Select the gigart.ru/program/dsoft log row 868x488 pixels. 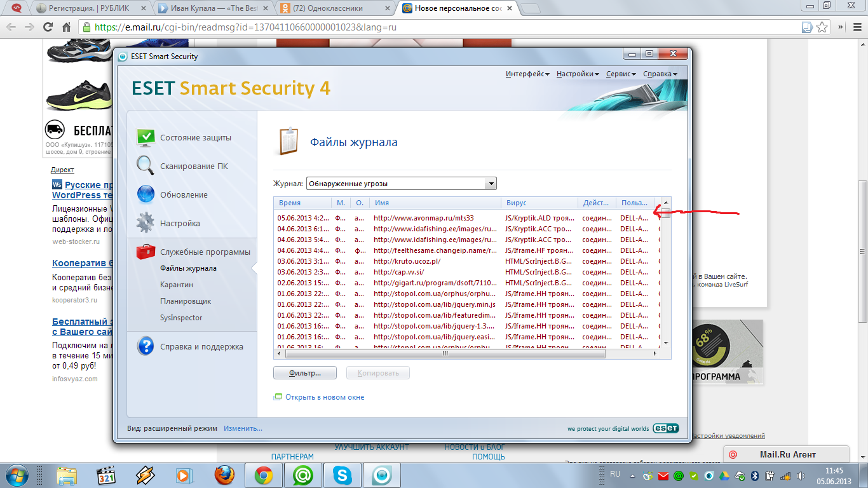467,283
